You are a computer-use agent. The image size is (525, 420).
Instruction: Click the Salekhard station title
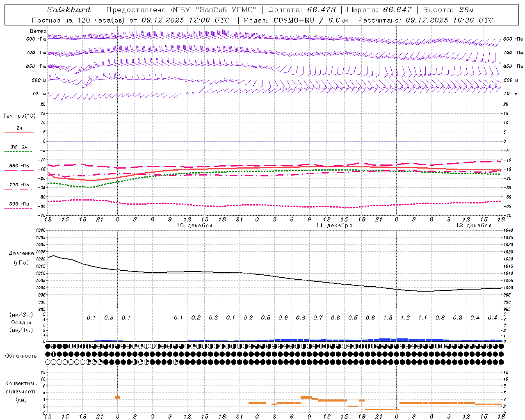[69, 10]
